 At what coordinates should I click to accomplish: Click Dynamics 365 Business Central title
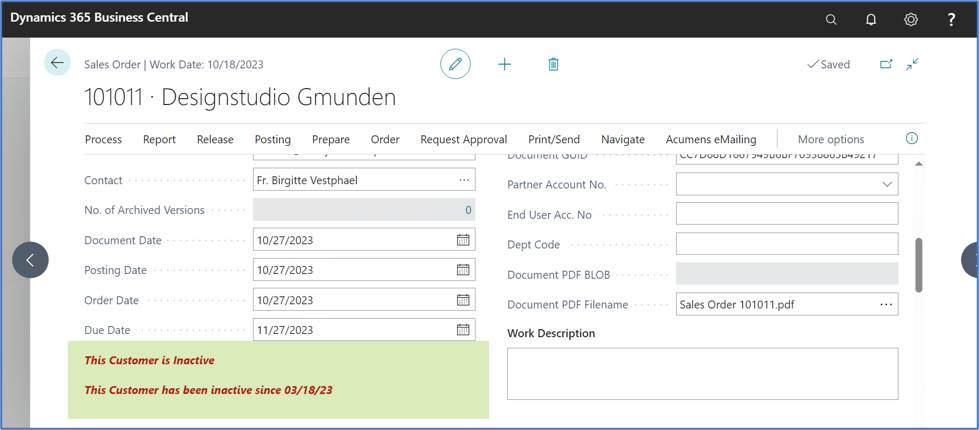tap(99, 17)
